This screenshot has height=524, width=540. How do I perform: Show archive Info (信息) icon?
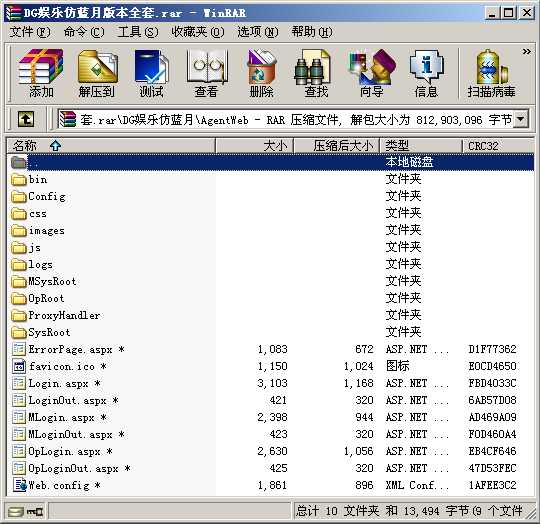426,73
